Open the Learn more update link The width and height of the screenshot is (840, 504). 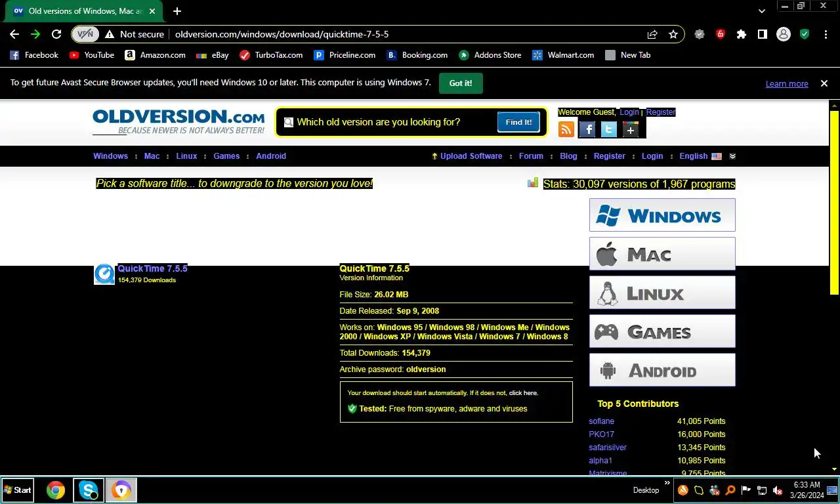point(787,83)
